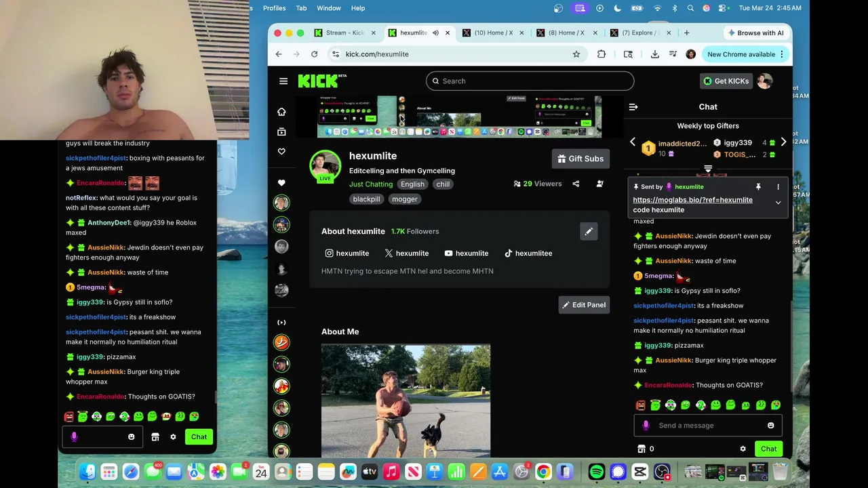Open chat settings gear in Kick chat
868x488 pixels.
pos(743,449)
